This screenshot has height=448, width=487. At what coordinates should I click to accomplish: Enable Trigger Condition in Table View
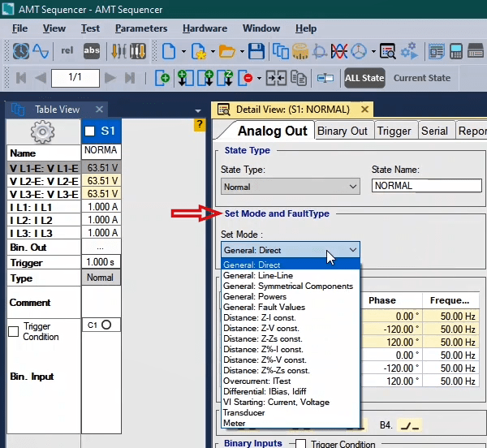pos(13,331)
